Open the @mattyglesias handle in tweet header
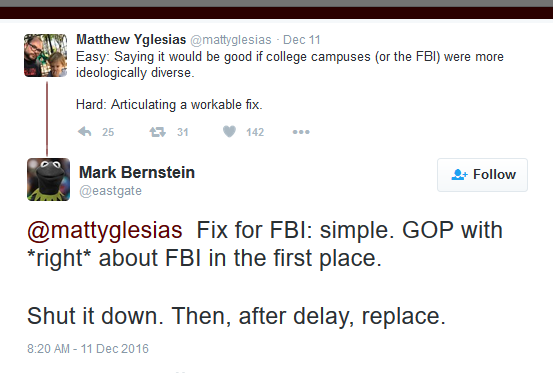Image resolution: width=553 pixels, height=373 pixels. tap(231, 40)
